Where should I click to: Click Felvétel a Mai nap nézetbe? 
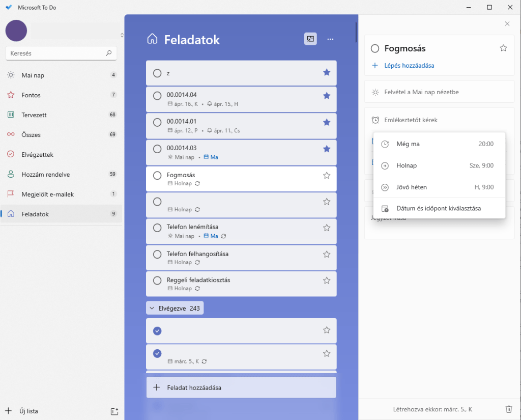pyautogui.click(x=422, y=92)
